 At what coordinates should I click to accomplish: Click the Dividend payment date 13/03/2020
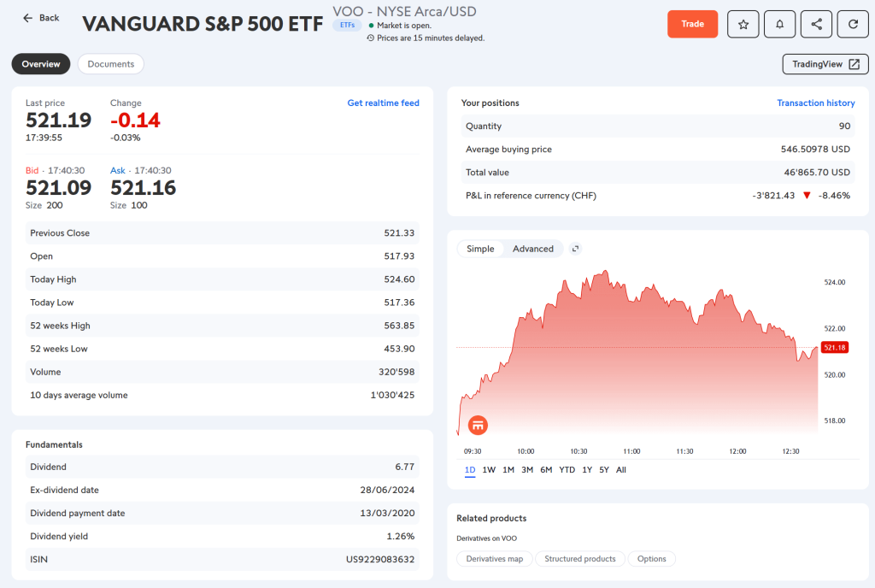(x=387, y=514)
